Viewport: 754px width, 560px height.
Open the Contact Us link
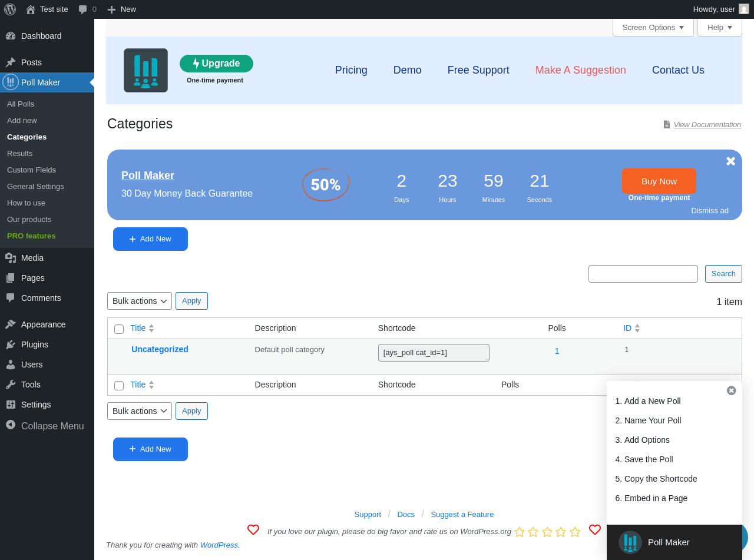pos(678,70)
